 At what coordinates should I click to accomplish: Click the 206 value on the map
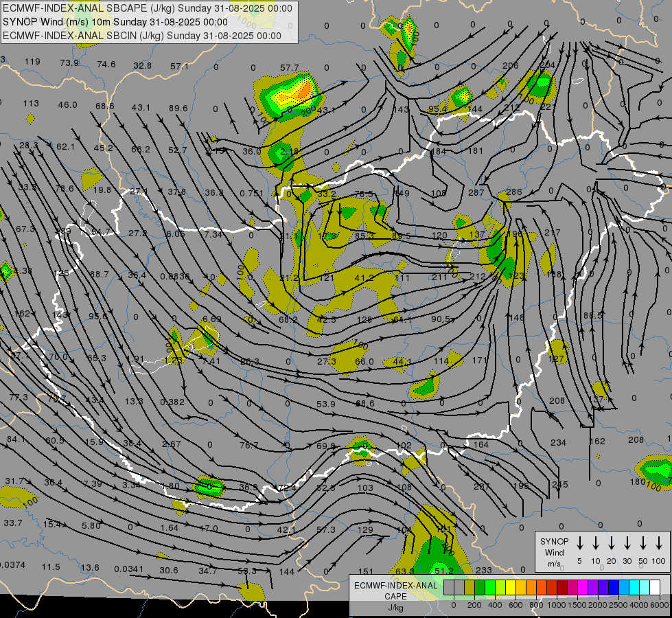[511, 66]
